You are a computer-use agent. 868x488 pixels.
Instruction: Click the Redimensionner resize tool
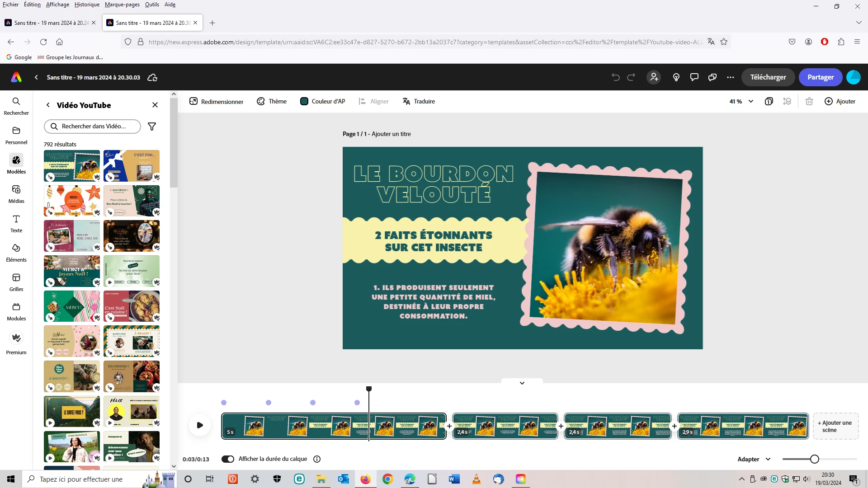[x=216, y=102]
